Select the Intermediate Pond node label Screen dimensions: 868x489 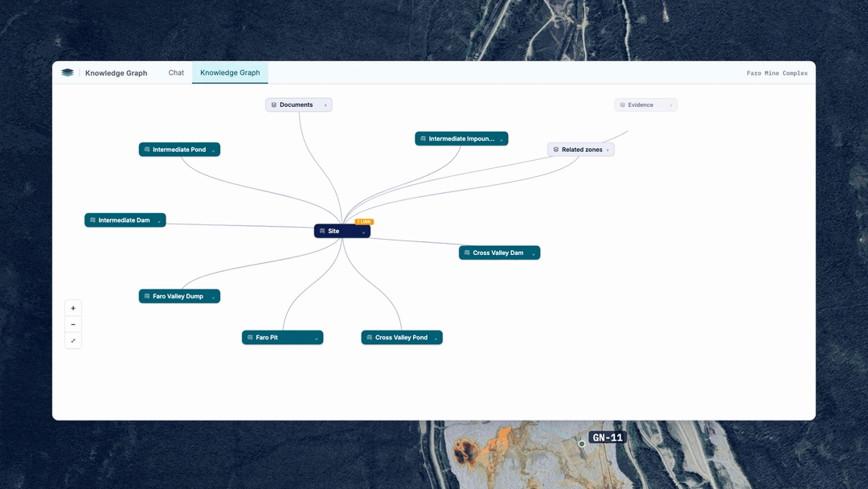click(179, 150)
